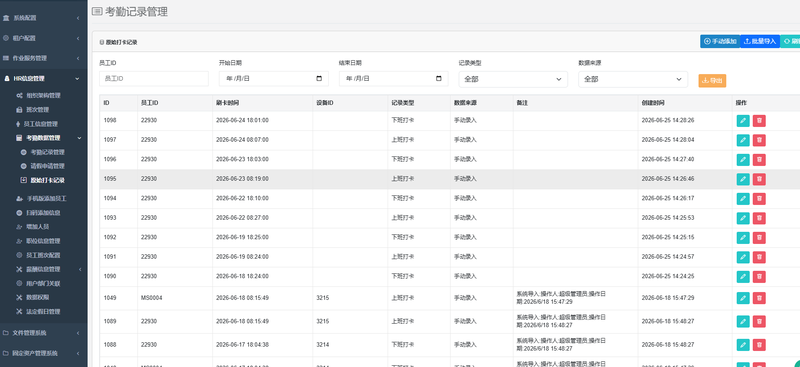This screenshot has height=367, width=800.
Task: Collapse the HR信息管理 sidebar section
Action: pos(42,79)
